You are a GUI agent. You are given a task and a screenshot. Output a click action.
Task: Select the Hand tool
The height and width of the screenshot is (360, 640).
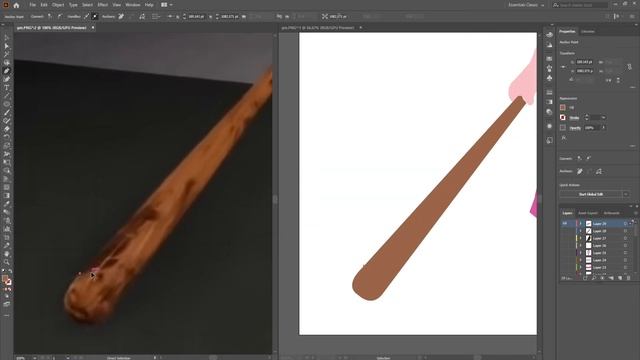[7, 254]
